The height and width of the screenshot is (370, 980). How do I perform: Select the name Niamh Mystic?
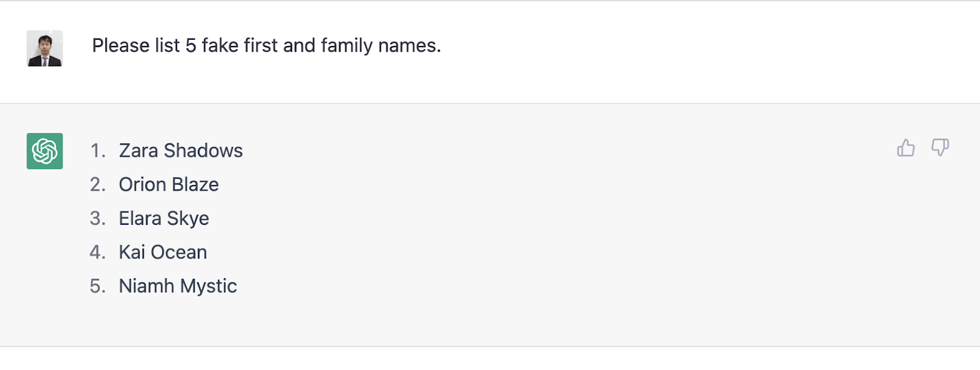[x=178, y=286]
